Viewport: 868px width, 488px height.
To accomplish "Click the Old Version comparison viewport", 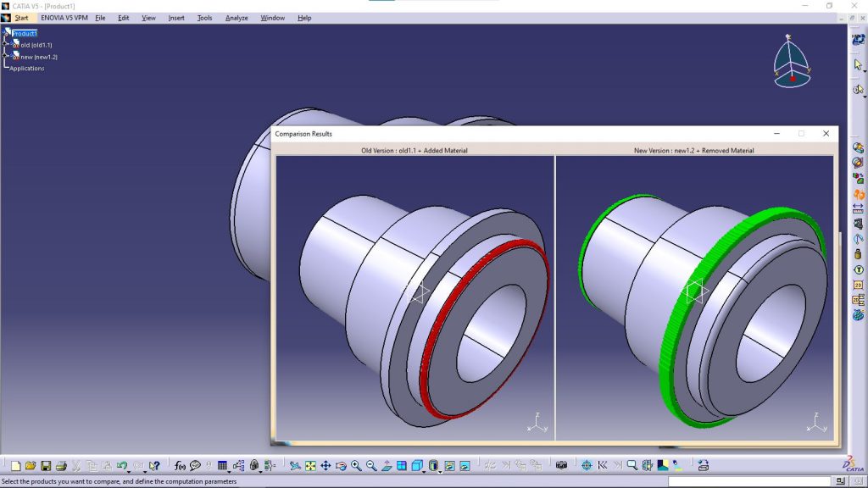I will point(415,297).
